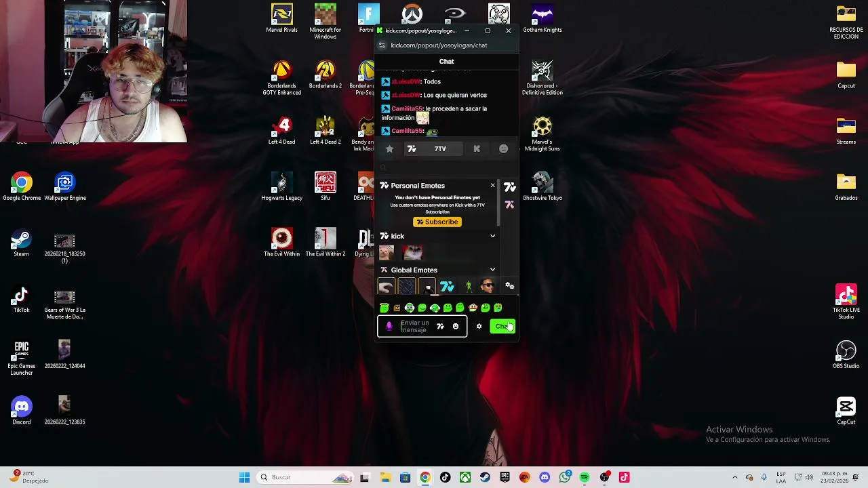Open Dishonored Definitive Edition shortcut
The width and height of the screenshot is (868, 488).
(542, 78)
